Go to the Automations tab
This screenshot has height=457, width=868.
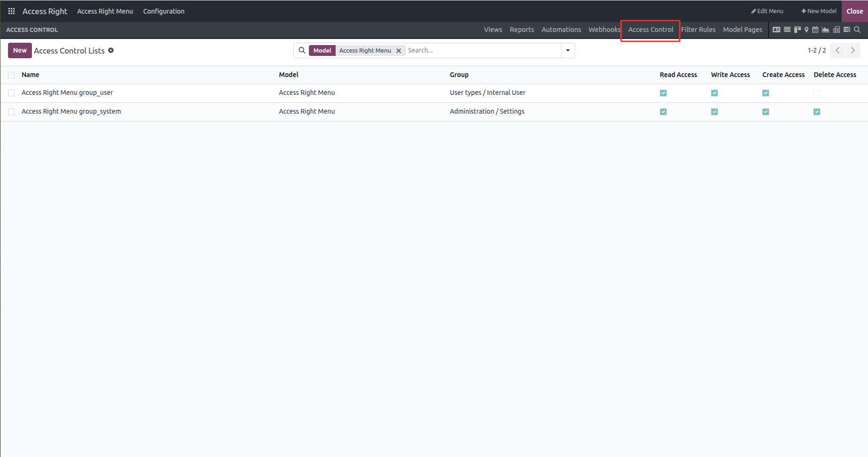[x=561, y=30]
